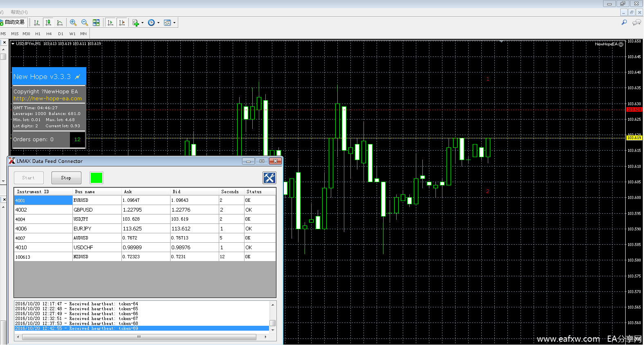644x345 pixels.
Task: Click the green connection status indicator
Action: [x=96, y=178]
